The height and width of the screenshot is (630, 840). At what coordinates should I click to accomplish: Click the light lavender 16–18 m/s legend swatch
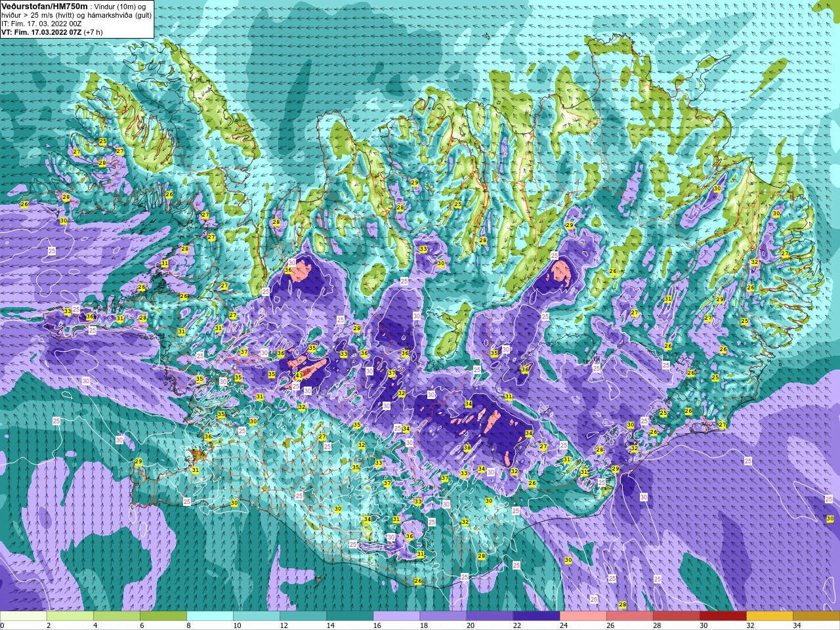click(396, 616)
